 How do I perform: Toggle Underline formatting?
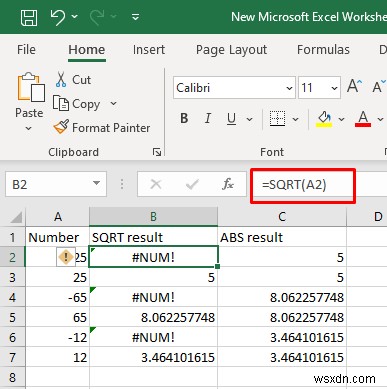tap(231, 118)
